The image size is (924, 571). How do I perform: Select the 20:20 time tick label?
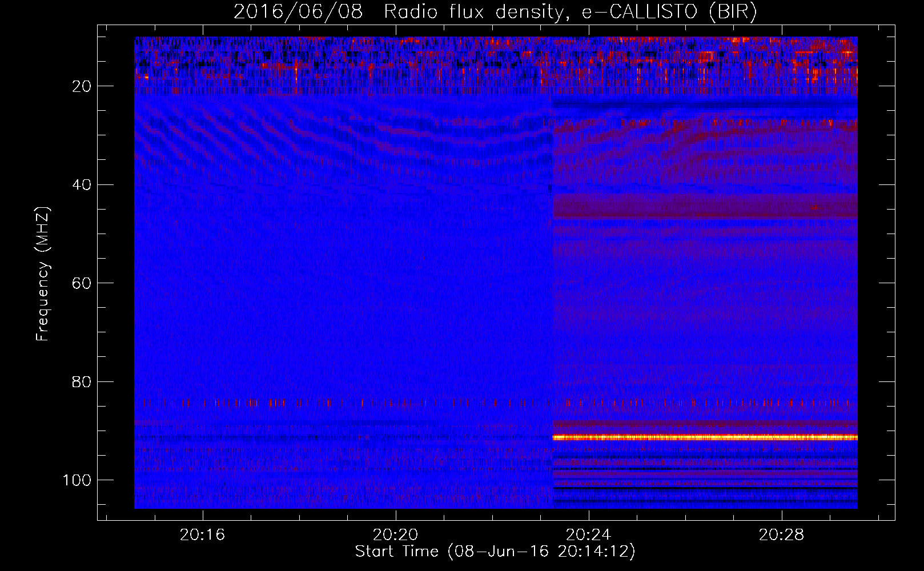(x=395, y=534)
